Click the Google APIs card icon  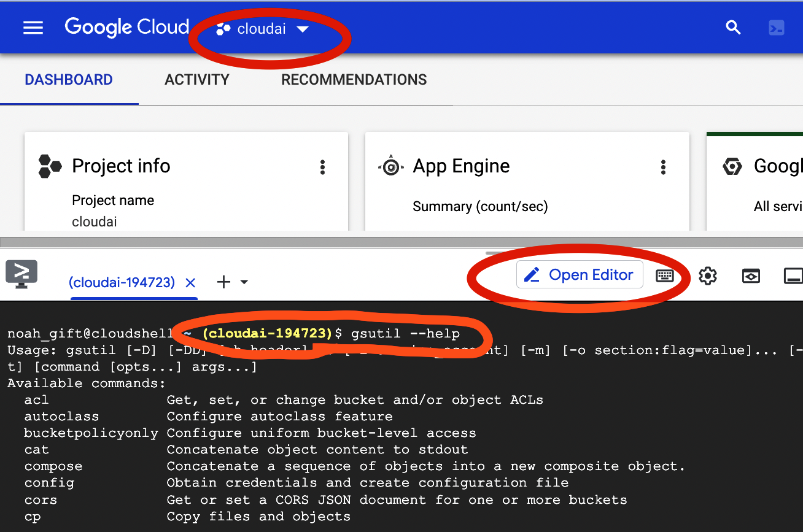pos(732,166)
